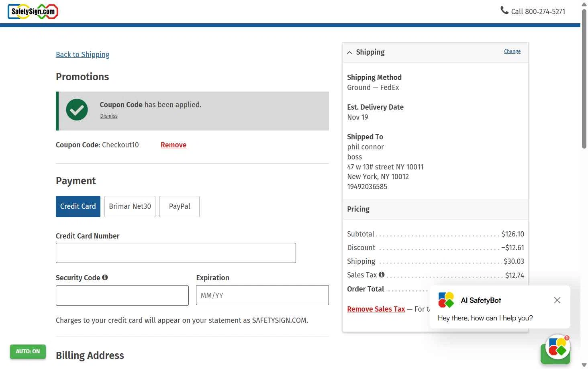This screenshot has height=369, width=588.
Task: Go Back to Shipping link
Action: tap(82, 55)
